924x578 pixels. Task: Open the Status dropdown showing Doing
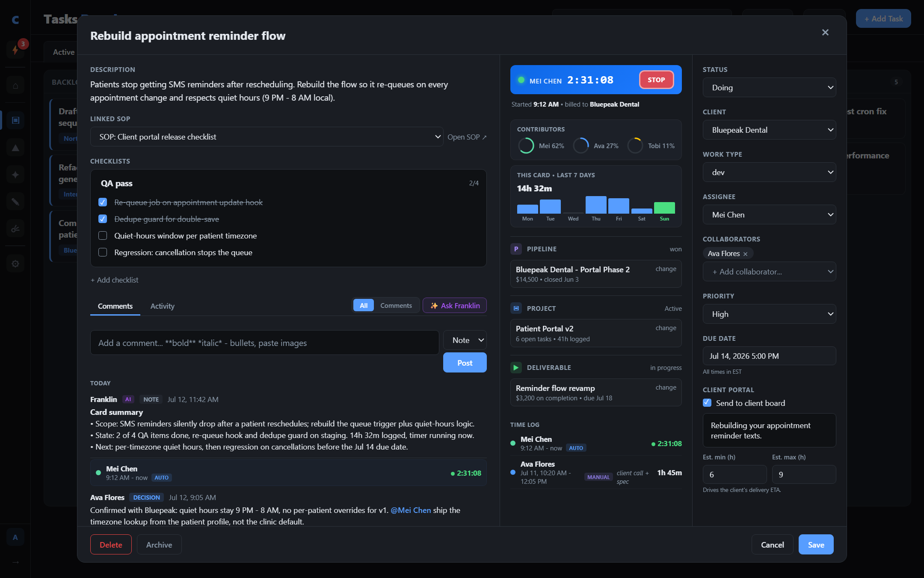(769, 87)
